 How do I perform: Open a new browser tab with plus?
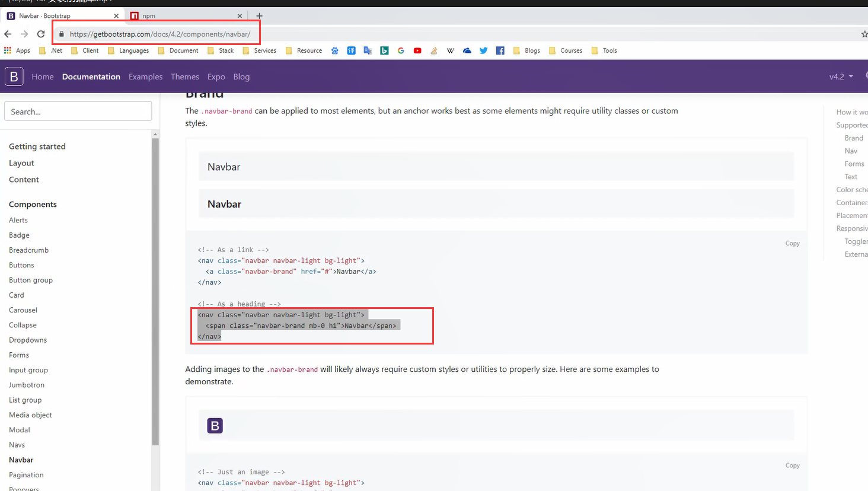[x=259, y=16]
